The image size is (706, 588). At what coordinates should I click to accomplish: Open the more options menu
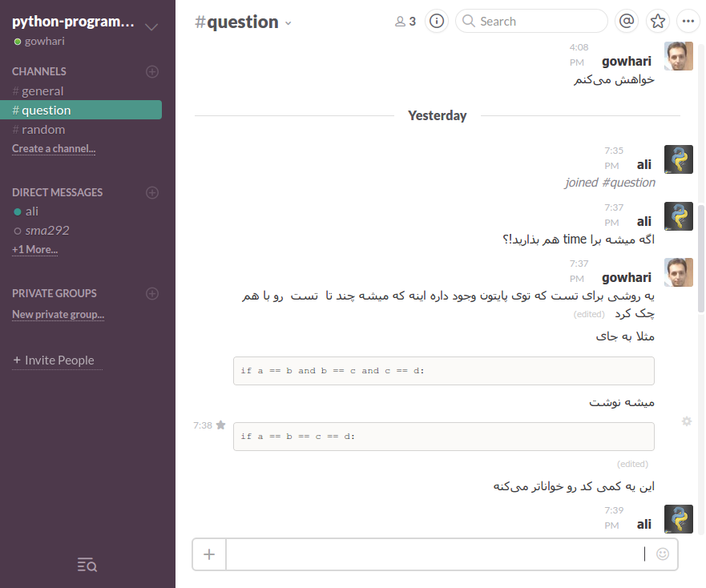(x=688, y=21)
